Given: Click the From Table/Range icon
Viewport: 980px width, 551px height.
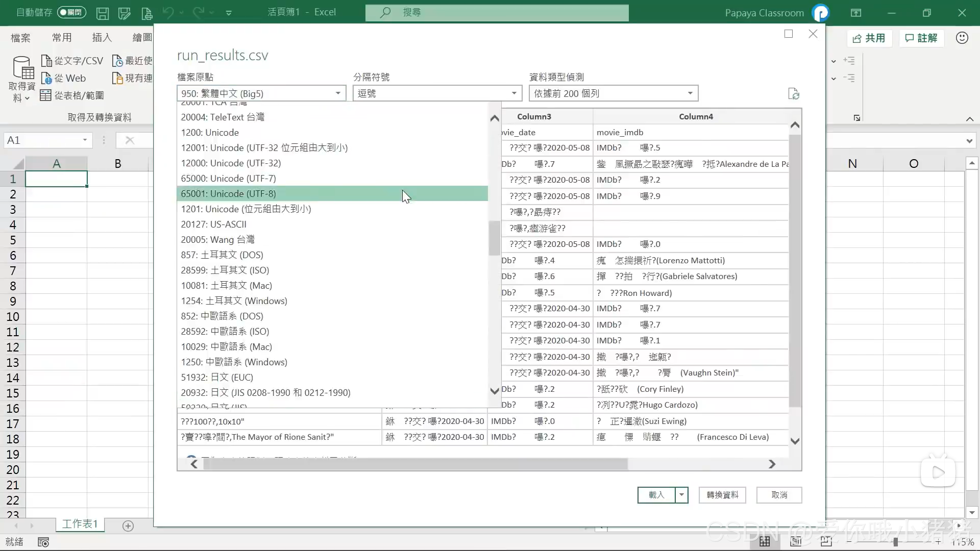Looking at the screenshot, I should 45,95.
